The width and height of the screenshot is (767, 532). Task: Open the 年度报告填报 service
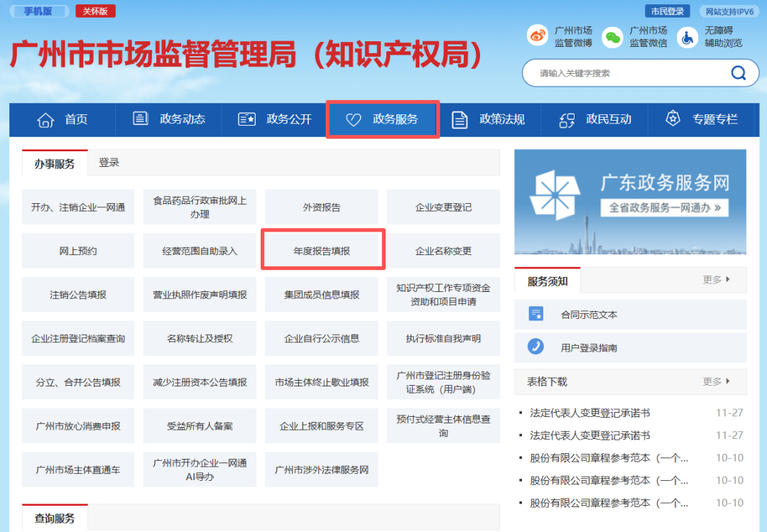point(323,249)
